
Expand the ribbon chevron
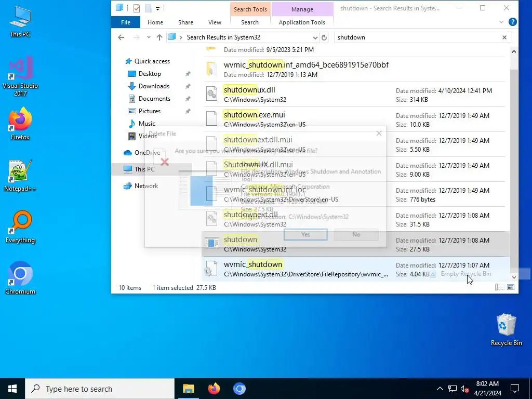(x=501, y=22)
